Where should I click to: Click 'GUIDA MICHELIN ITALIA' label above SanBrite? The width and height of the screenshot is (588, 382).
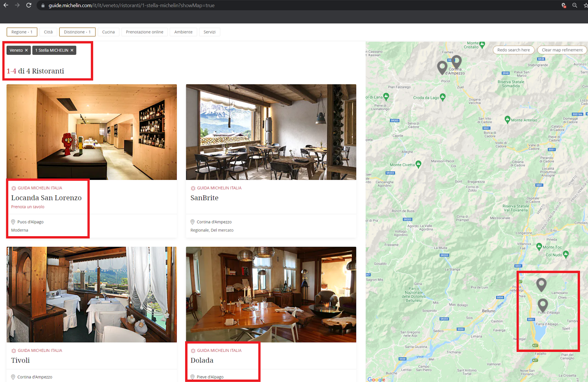click(219, 188)
